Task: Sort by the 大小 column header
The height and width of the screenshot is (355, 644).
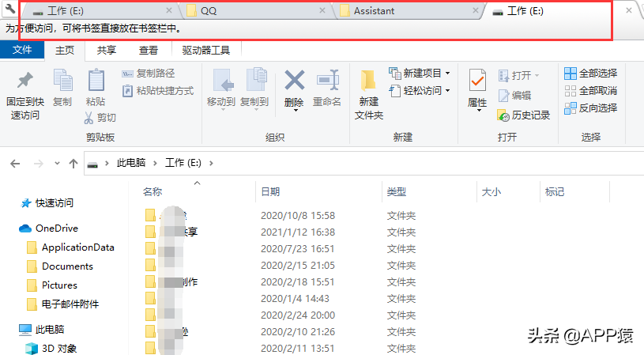Action: pos(491,192)
